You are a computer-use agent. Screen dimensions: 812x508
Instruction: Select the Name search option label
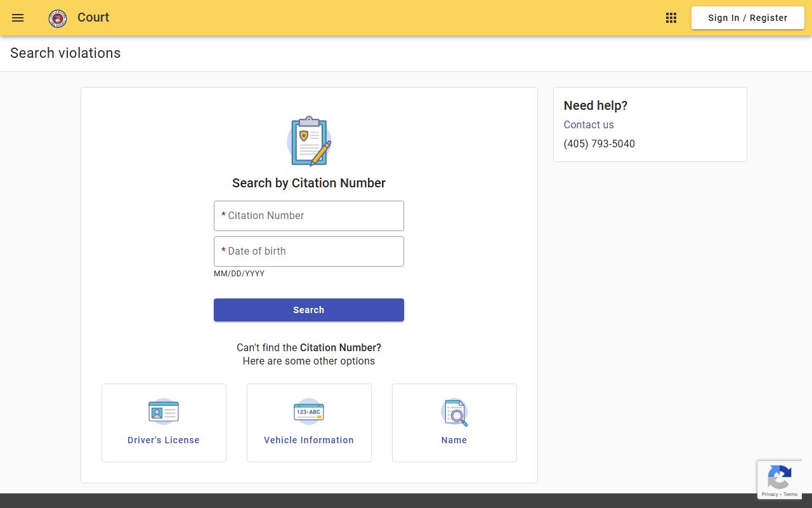(454, 440)
